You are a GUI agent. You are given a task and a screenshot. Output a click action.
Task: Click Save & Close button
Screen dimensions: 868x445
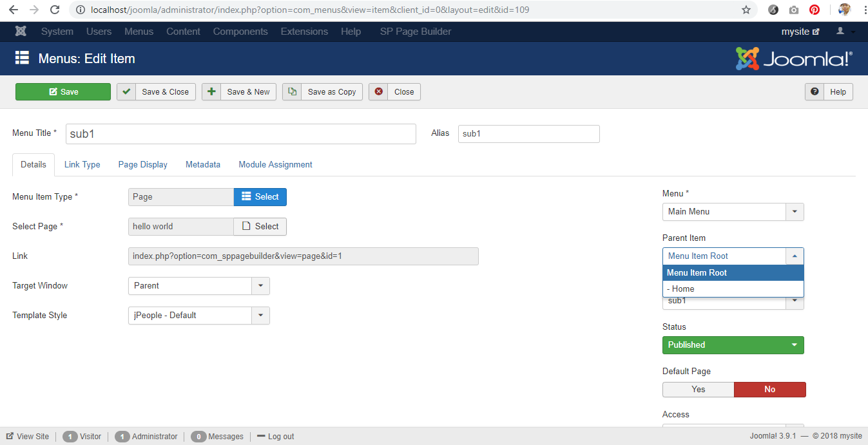pos(156,92)
